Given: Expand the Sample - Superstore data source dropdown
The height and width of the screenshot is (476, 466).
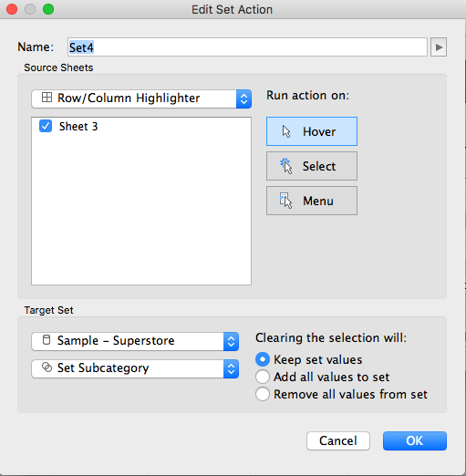Looking at the screenshot, I should pyautogui.click(x=135, y=341).
